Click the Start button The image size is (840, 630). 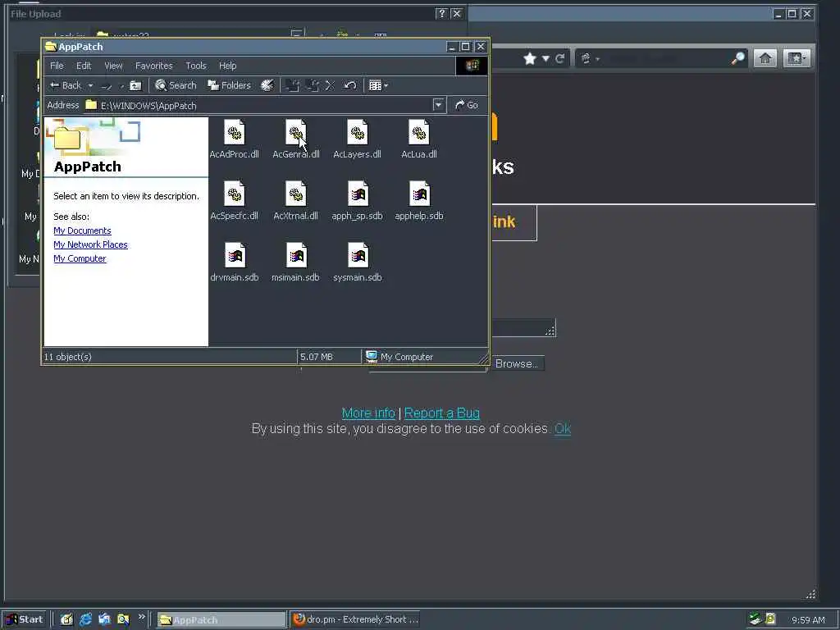pos(25,619)
